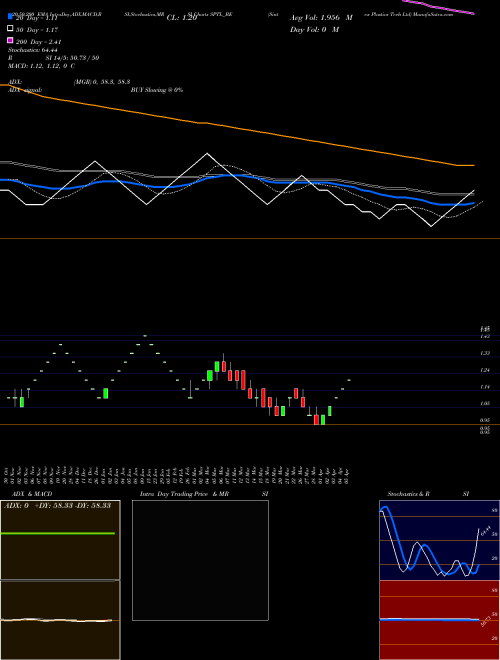Click the empty intraday trading price chart box
The image size is (500, 660).
[200, 560]
